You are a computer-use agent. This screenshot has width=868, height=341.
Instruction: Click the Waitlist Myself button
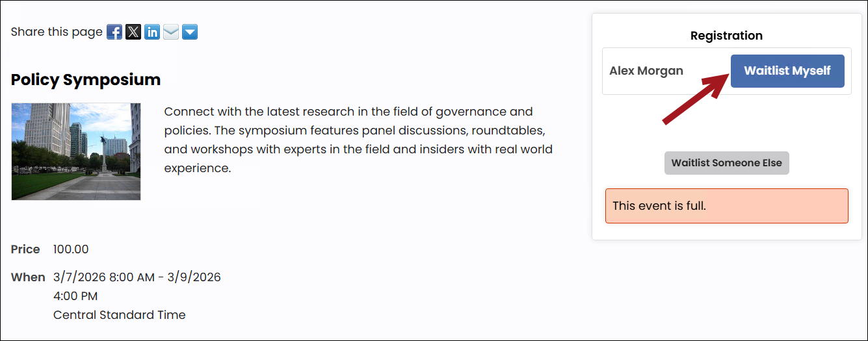point(787,71)
